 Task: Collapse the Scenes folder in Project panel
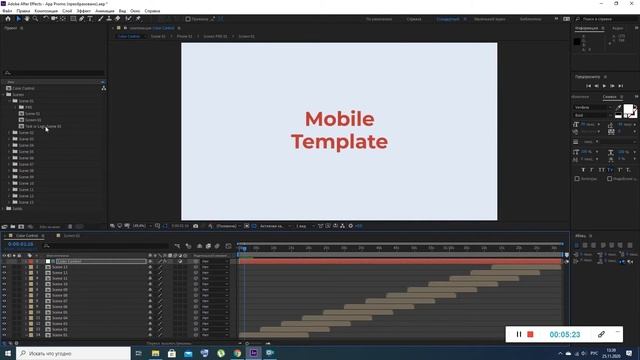coord(3,94)
